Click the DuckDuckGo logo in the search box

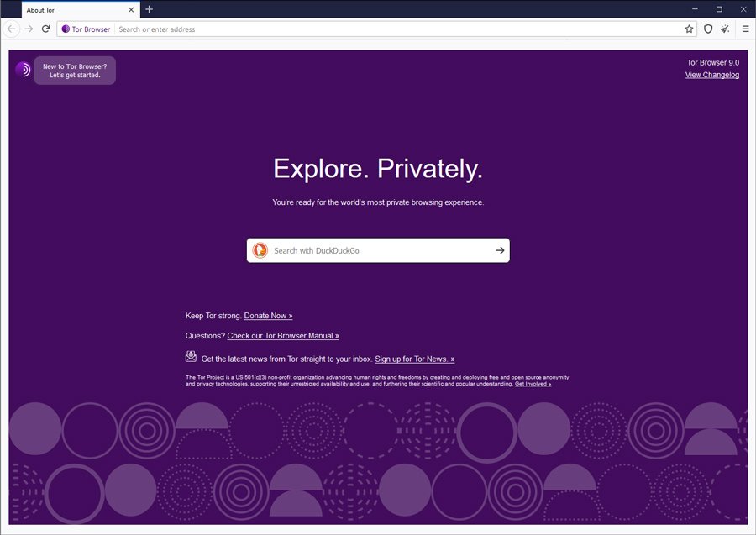pyautogui.click(x=260, y=249)
